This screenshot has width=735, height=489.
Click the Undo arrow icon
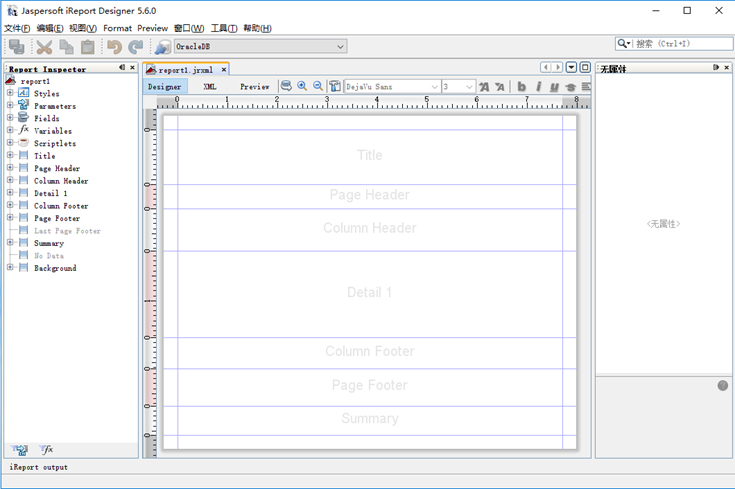114,47
